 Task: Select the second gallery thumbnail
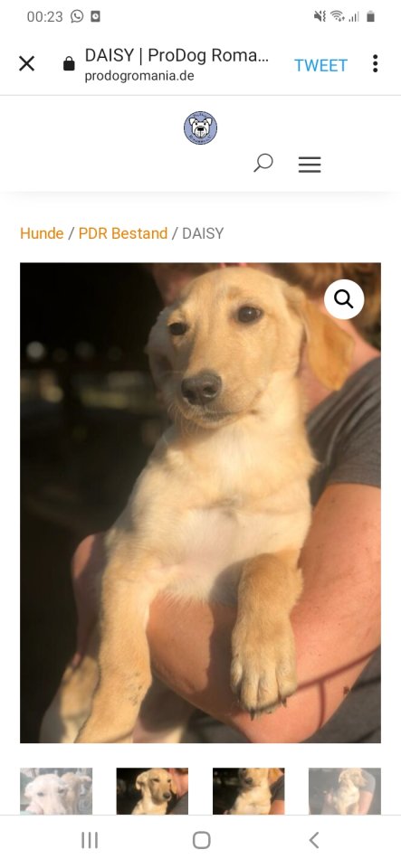pyautogui.click(x=152, y=790)
